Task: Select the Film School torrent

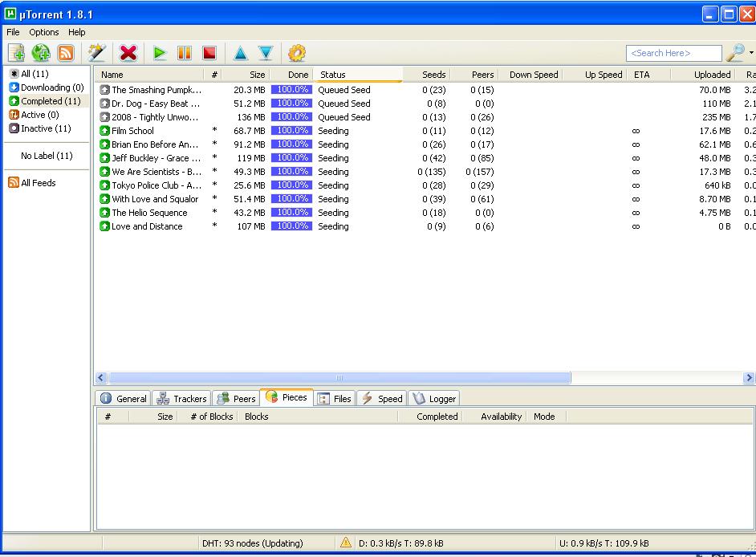Action: 425,131
